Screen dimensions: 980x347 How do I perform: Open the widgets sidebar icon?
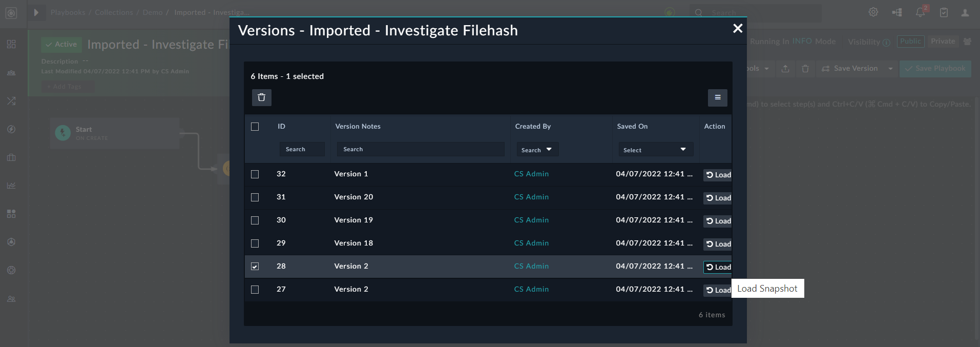11,214
